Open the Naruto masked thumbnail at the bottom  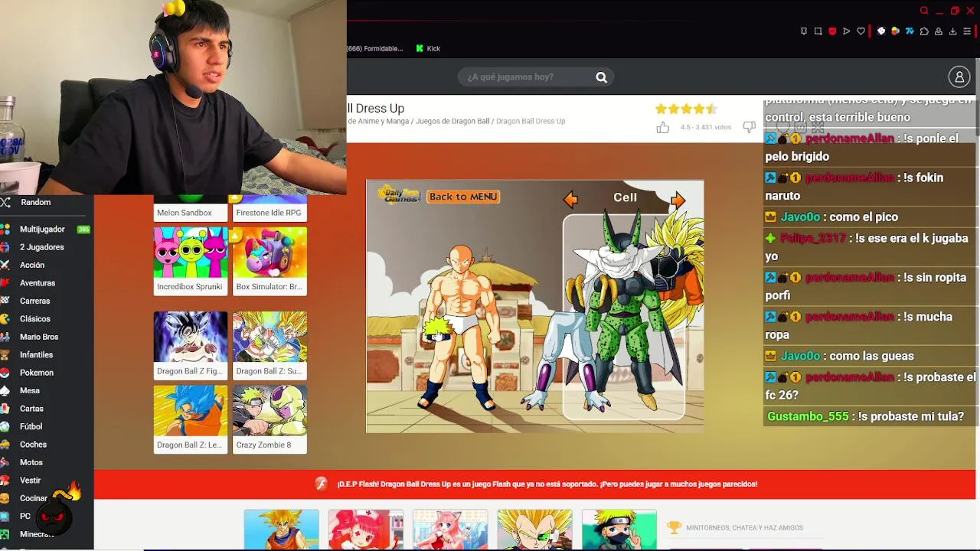[619, 530]
